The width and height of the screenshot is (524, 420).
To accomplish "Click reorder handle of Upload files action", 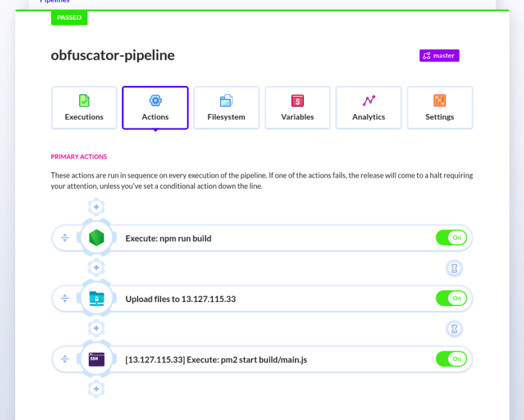I will (65, 298).
